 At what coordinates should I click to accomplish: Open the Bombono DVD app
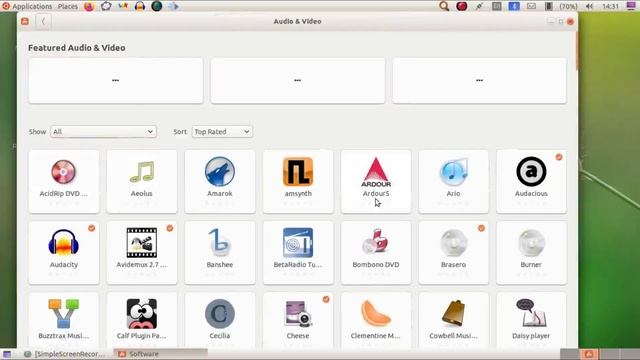[376, 253]
